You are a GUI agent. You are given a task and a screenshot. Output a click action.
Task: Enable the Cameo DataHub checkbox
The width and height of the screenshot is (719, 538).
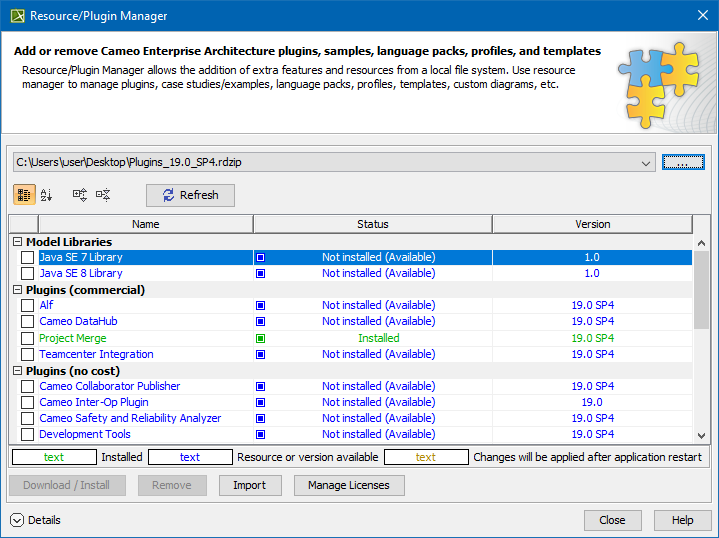click(28, 322)
